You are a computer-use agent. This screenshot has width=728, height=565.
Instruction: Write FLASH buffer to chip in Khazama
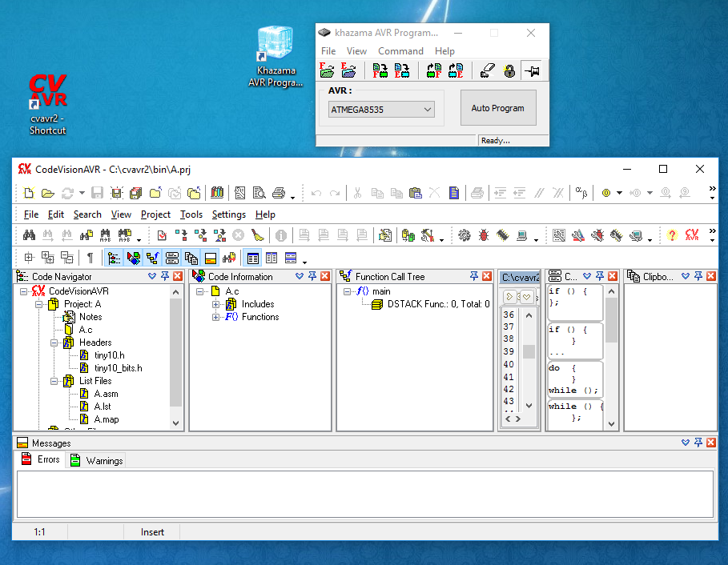tap(380, 70)
